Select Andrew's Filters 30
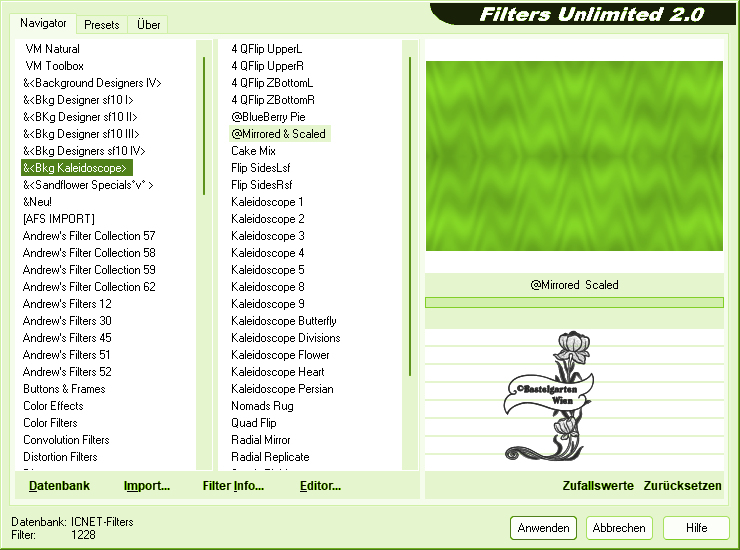The height and width of the screenshot is (550, 740). (x=67, y=321)
